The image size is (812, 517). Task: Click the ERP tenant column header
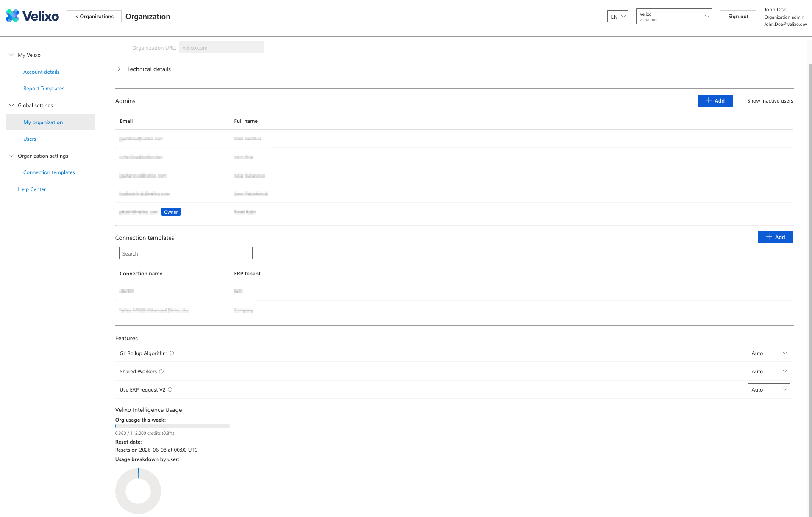tap(247, 273)
